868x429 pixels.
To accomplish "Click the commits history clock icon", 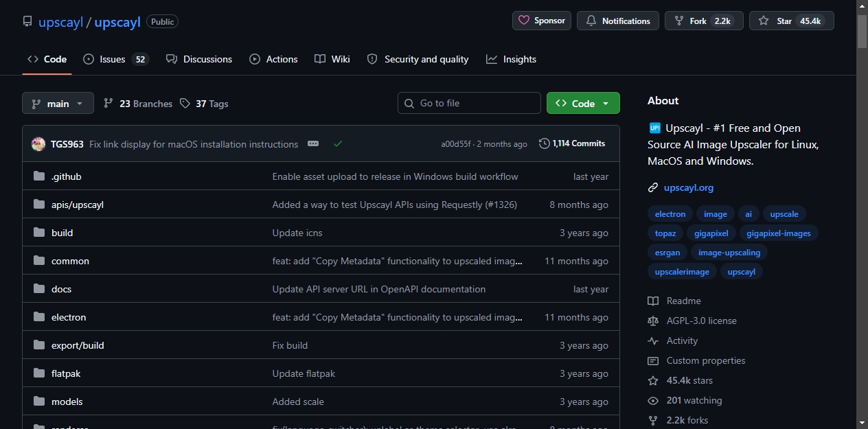I will pos(545,143).
